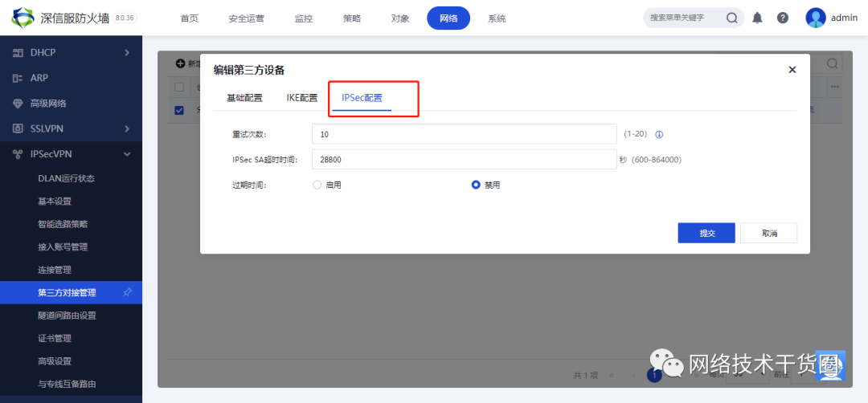
Task: Click the admin user avatar
Action: click(816, 18)
